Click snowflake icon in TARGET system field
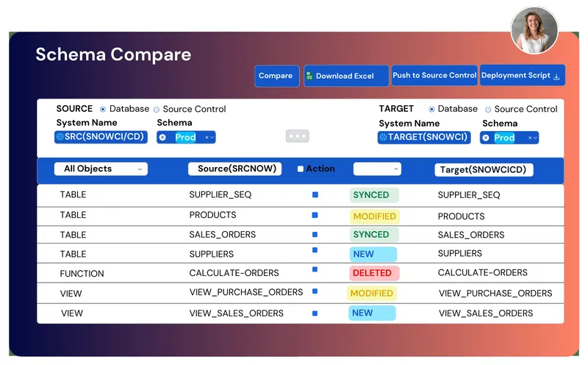This screenshot has width=588, height=365. tap(383, 137)
